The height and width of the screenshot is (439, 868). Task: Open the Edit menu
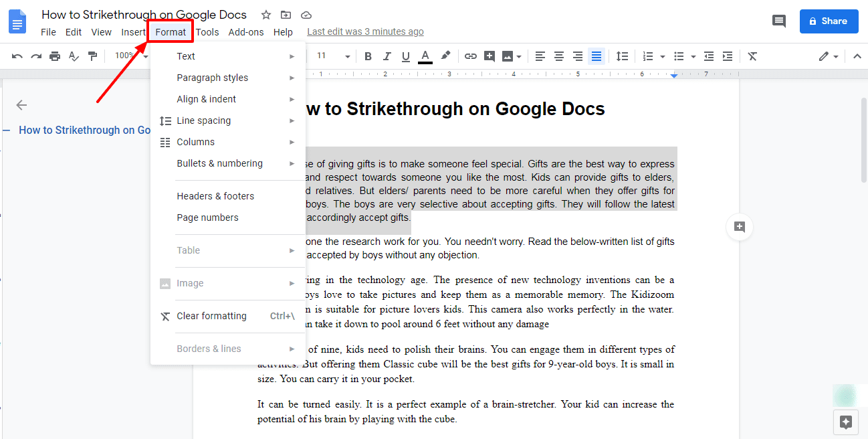click(74, 32)
